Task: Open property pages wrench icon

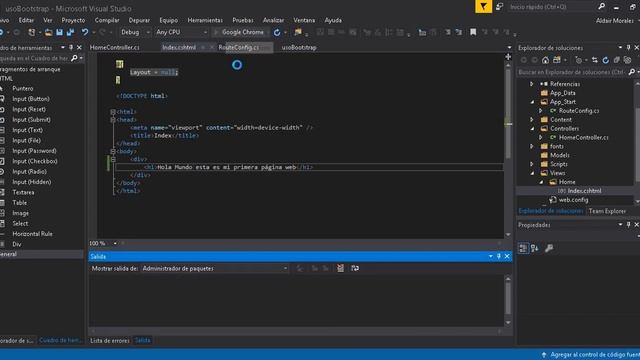Action: (549, 248)
